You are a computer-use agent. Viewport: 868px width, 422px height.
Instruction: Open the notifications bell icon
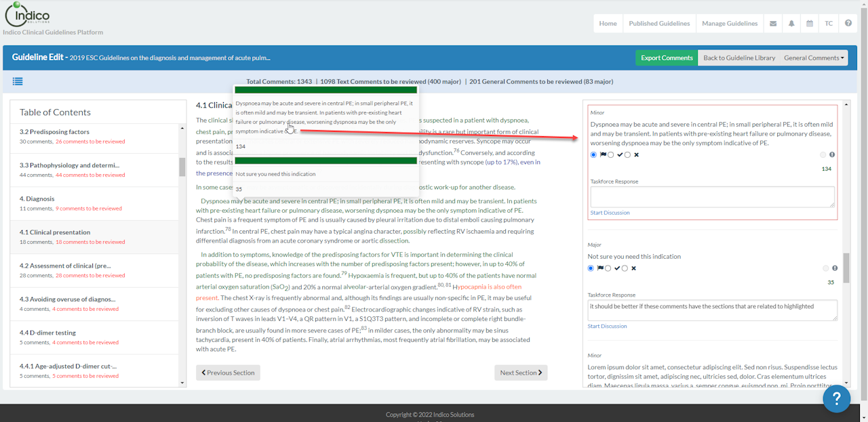[791, 23]
